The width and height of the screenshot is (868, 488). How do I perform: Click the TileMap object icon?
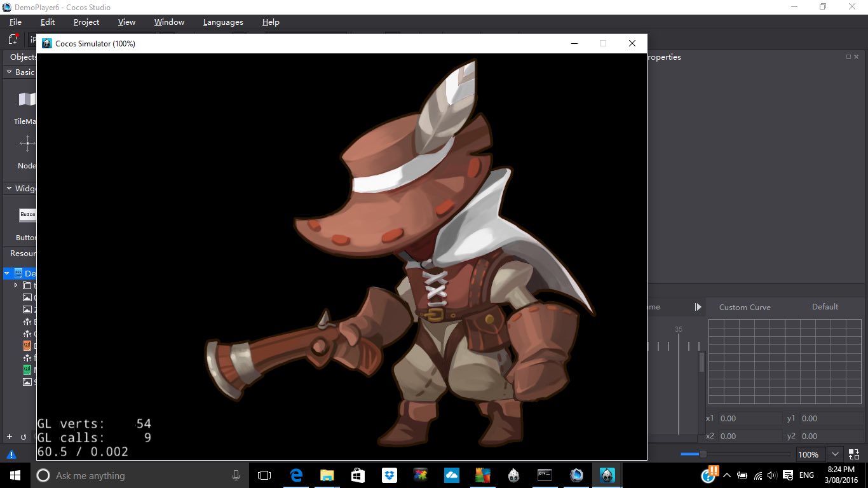tap(27, 99)
